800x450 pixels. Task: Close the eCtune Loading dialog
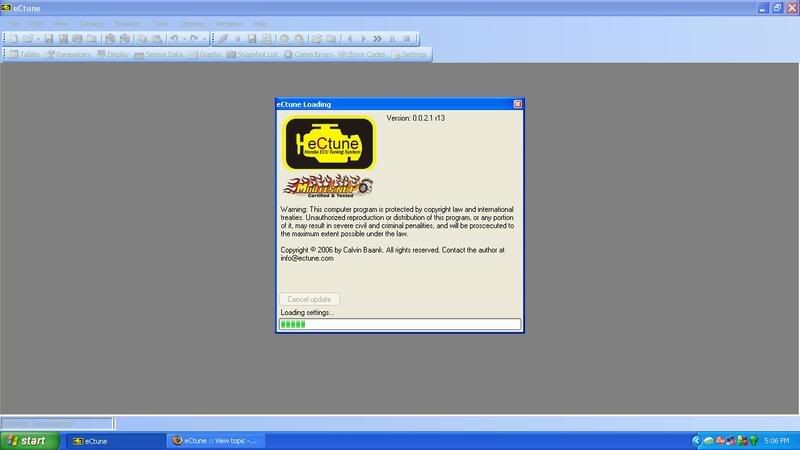(517, 104)
